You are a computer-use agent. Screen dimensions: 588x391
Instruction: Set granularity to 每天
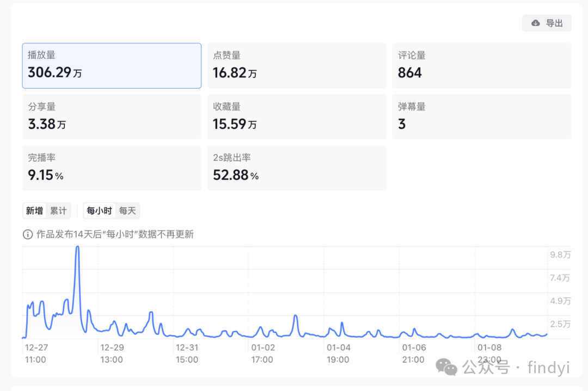(127, 211)
